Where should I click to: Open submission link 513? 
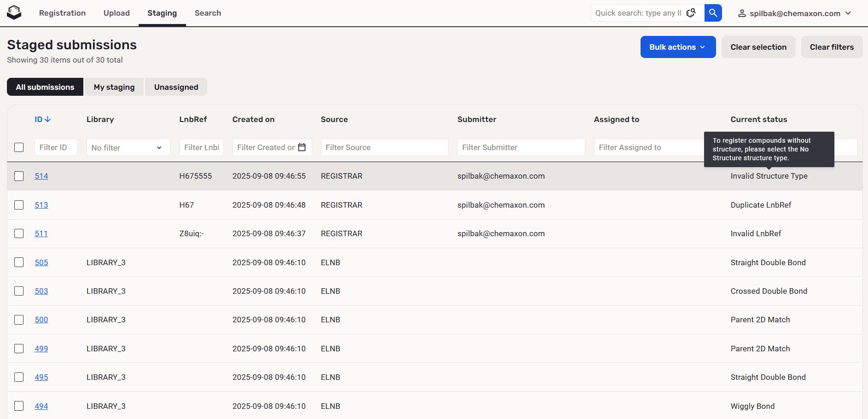(x=41, y=205)
